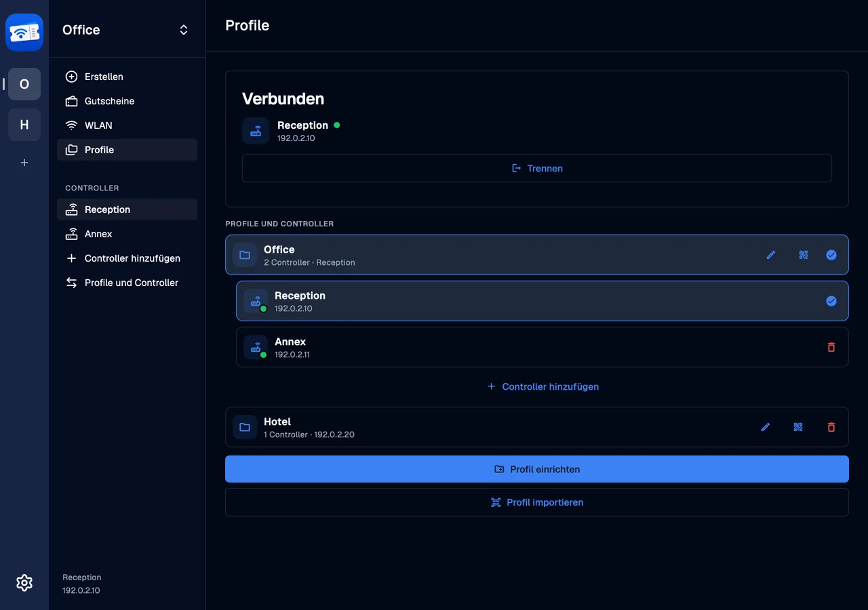
Task: Select the Reception controller row in list
Action: coord(542,301)
